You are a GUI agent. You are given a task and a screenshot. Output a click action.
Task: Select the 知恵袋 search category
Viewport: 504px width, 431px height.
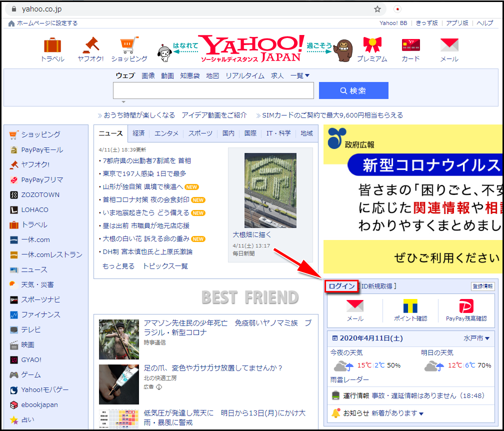coord(189,76)
